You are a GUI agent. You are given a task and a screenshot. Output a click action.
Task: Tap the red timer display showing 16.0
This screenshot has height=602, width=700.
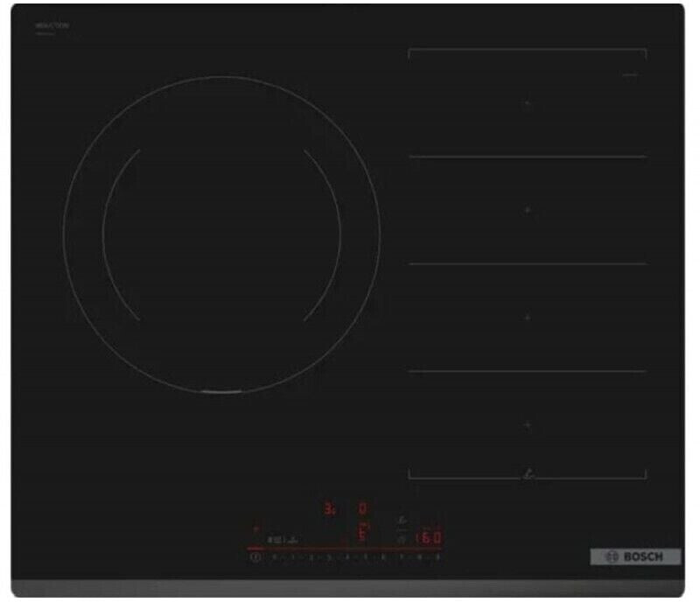(426, 538)
